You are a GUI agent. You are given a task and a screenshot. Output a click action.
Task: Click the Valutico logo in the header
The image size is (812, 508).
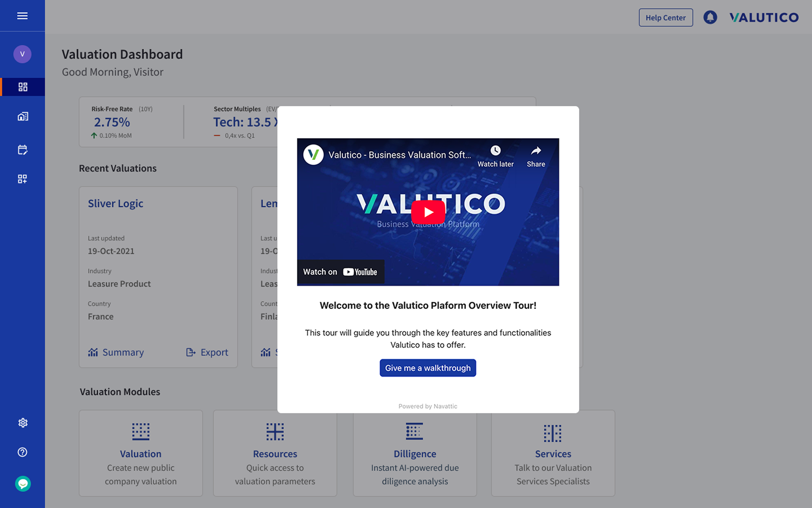763,17
